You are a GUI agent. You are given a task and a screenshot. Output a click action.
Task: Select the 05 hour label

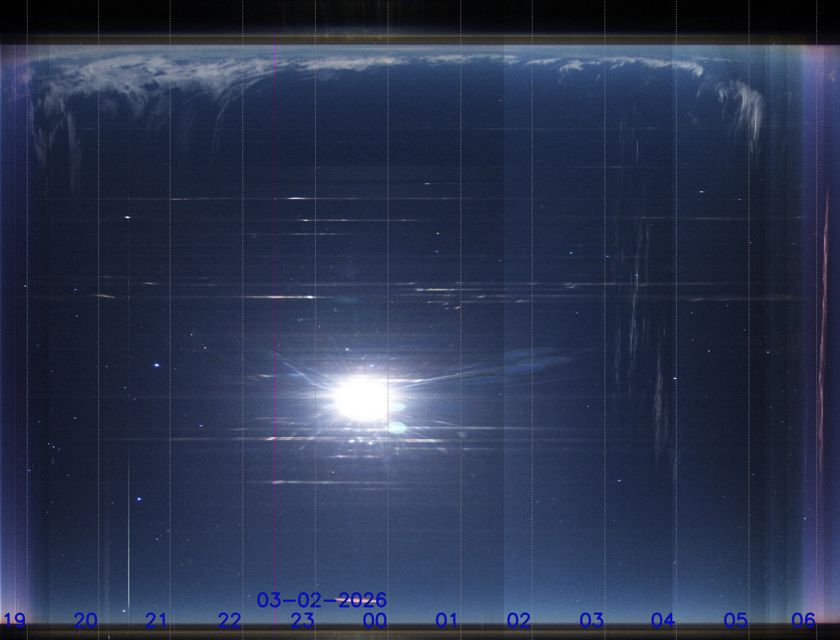[736, 621]
